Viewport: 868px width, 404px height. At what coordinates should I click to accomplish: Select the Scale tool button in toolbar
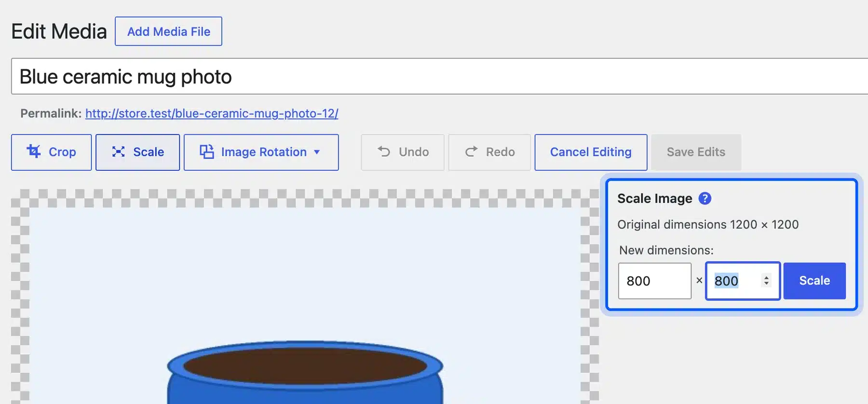pyautogui.click(x=138, y=152)
